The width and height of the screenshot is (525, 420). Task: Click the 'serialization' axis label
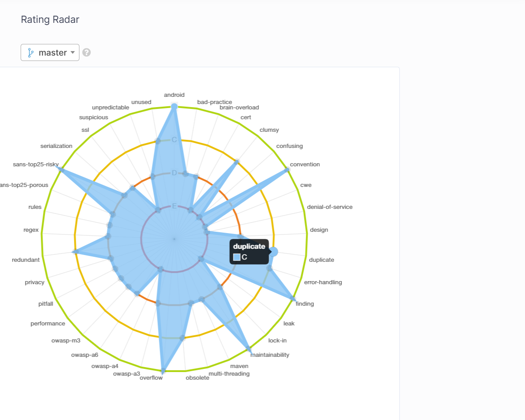(x=56, y=146)
